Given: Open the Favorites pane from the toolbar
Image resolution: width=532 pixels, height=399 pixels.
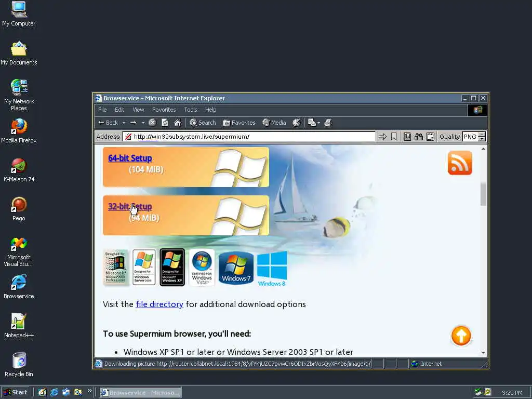Looking at the screenshot, I should (x=239, y=123).
